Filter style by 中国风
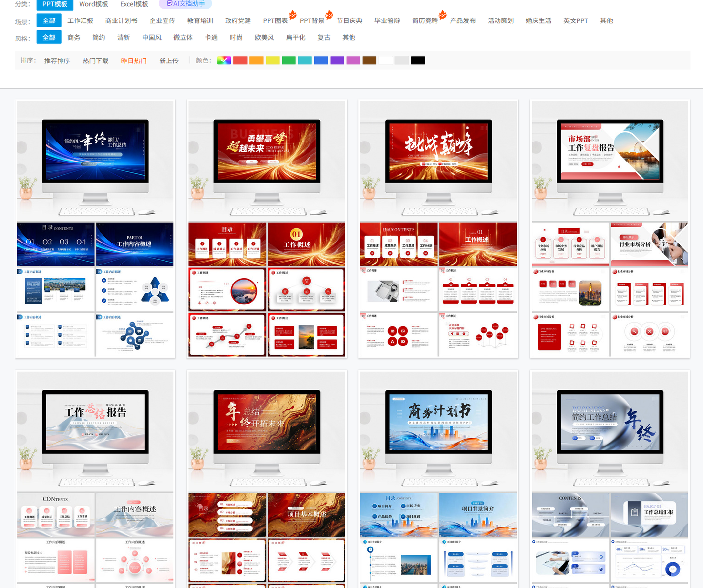The height and width of the screenshot is (588, 703). 152,38
